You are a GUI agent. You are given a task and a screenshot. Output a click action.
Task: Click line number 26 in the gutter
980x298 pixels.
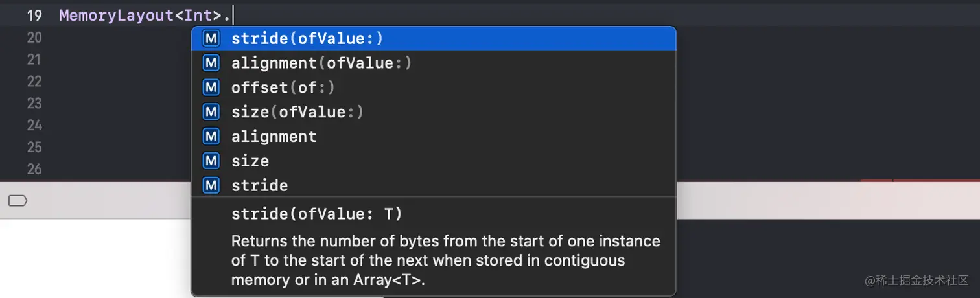pyautogui.click(x=34, y=169)
